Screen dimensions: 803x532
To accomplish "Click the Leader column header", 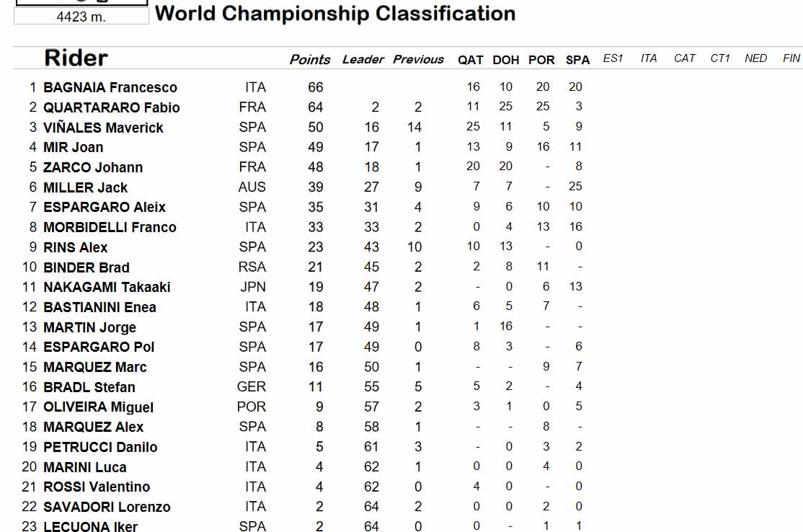I will (x=363, y=60).
